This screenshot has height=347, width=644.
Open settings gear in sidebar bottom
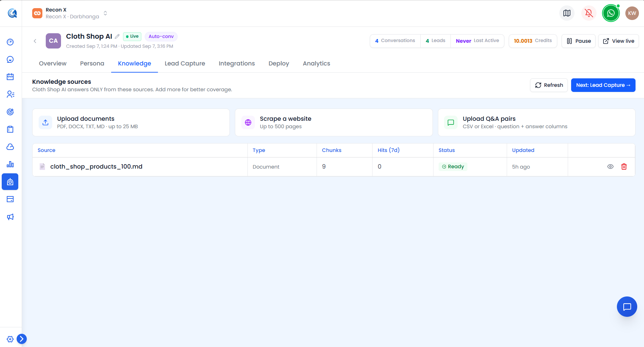[x=10, y=339]
